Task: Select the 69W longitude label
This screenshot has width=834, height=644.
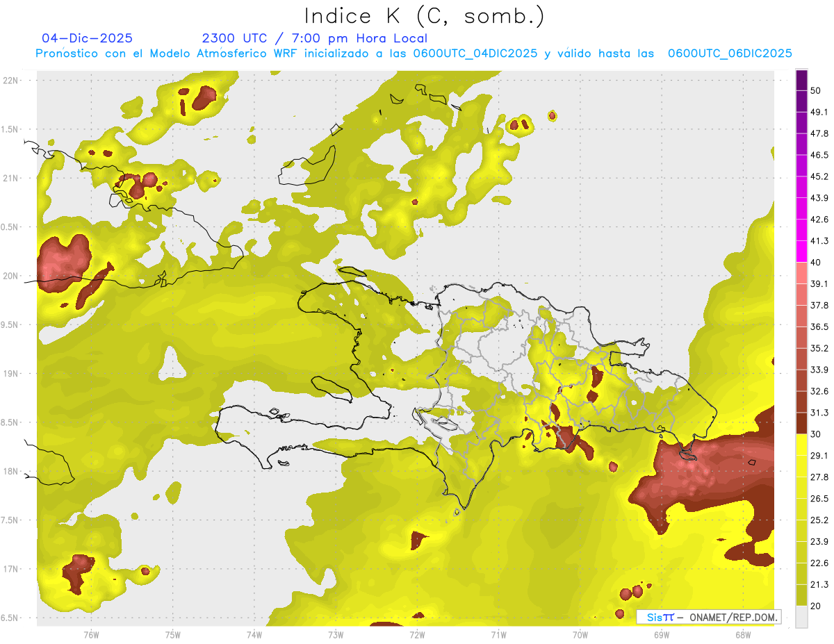Action: (662, 634)
